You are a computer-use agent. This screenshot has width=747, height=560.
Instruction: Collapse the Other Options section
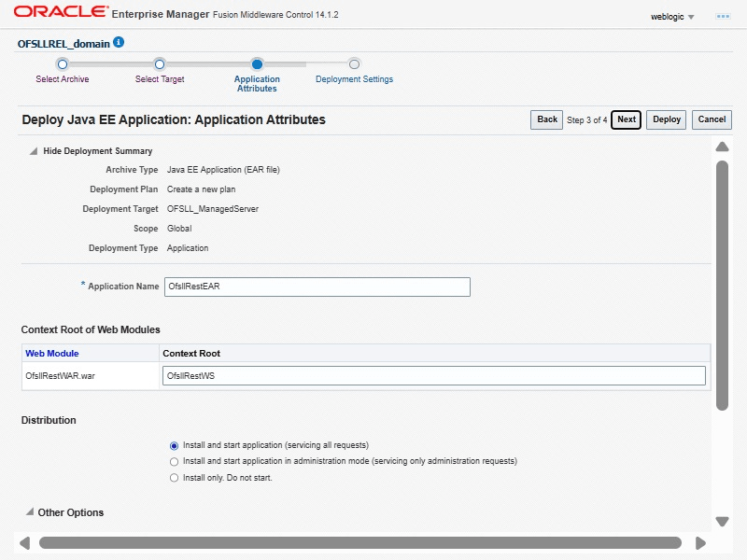click(x=30, y=512)
